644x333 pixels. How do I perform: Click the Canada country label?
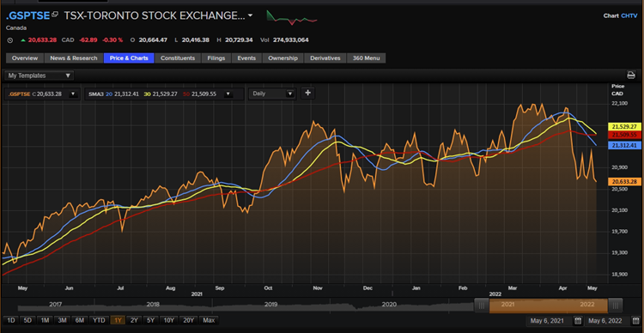tap(16, 28)
